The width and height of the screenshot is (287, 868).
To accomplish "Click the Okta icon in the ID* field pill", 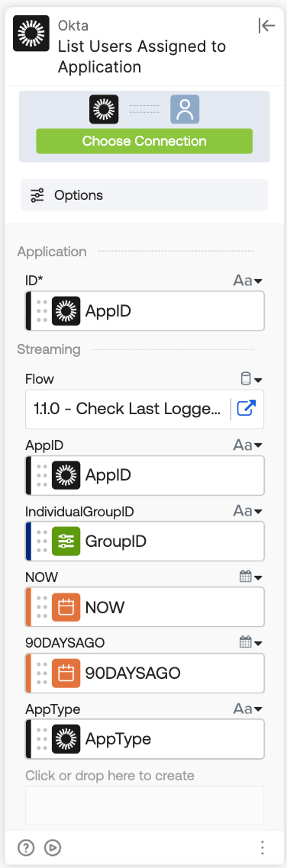I will [66, 311].
